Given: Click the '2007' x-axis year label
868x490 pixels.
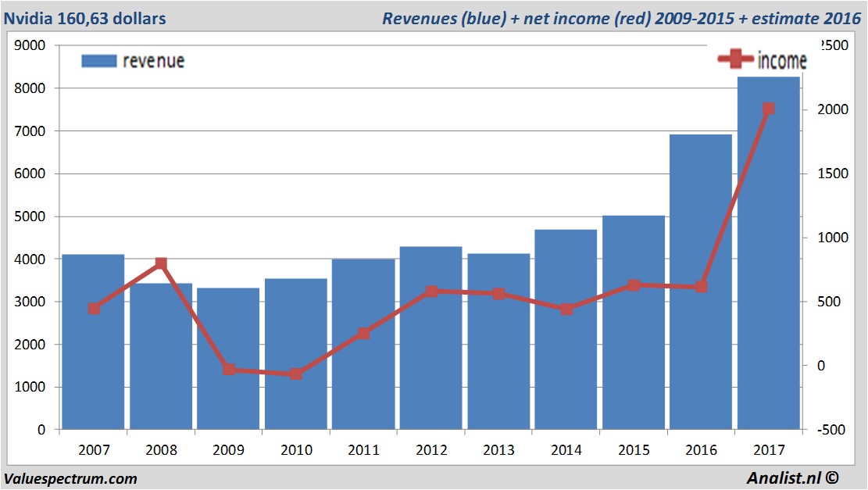Looking at the screenshot, I should pos(94,449).
